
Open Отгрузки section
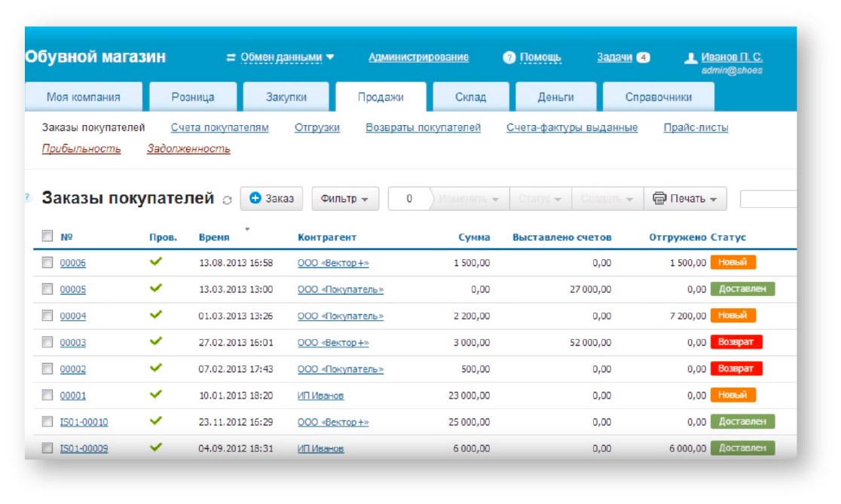[x=317, y=127]
